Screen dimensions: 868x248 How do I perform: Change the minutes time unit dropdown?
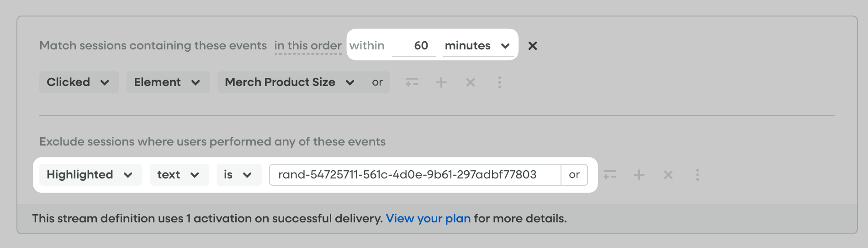pyautogui.click(x=478, y=46)
